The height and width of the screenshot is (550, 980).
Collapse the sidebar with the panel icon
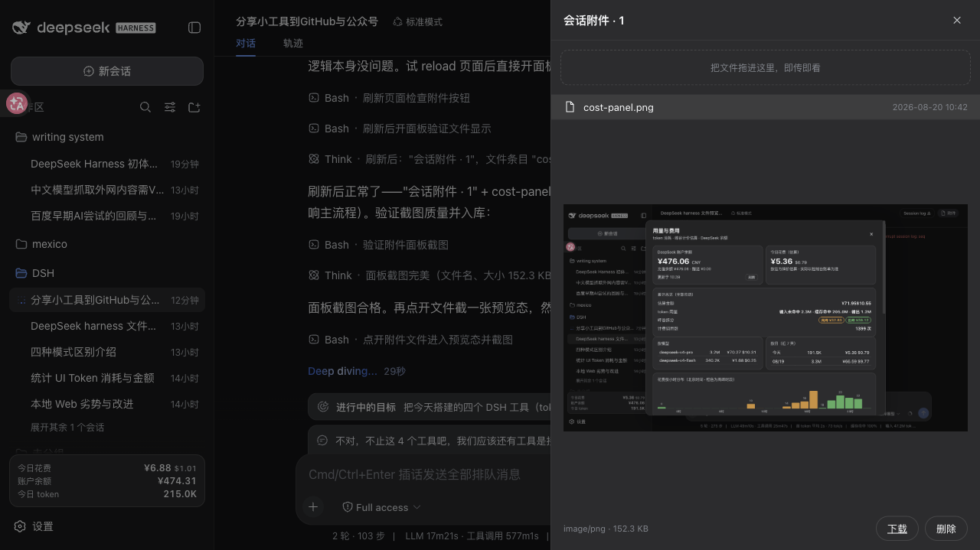[x=194, y=28]
